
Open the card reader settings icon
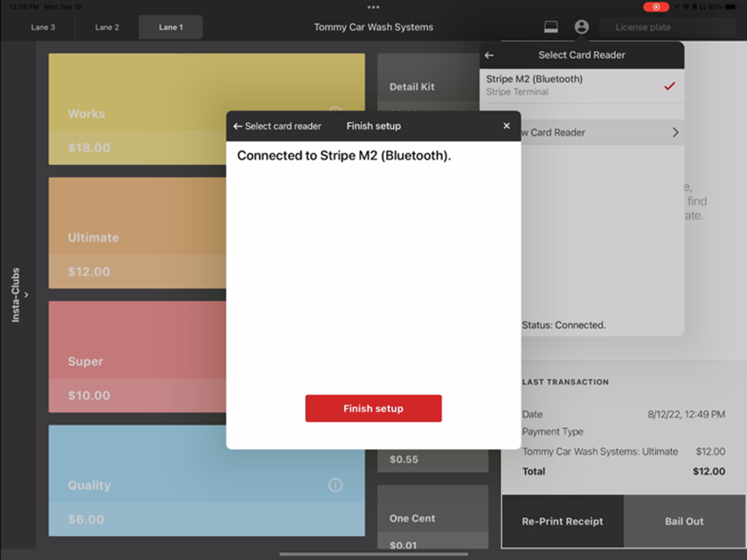[x=550, y=27]
